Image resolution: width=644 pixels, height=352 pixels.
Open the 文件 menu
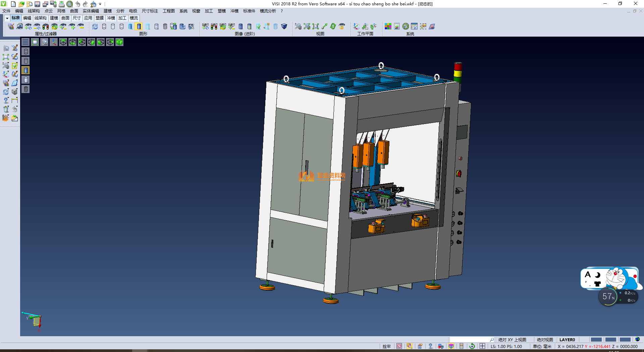pyautogui.click(x=6, y=11)
